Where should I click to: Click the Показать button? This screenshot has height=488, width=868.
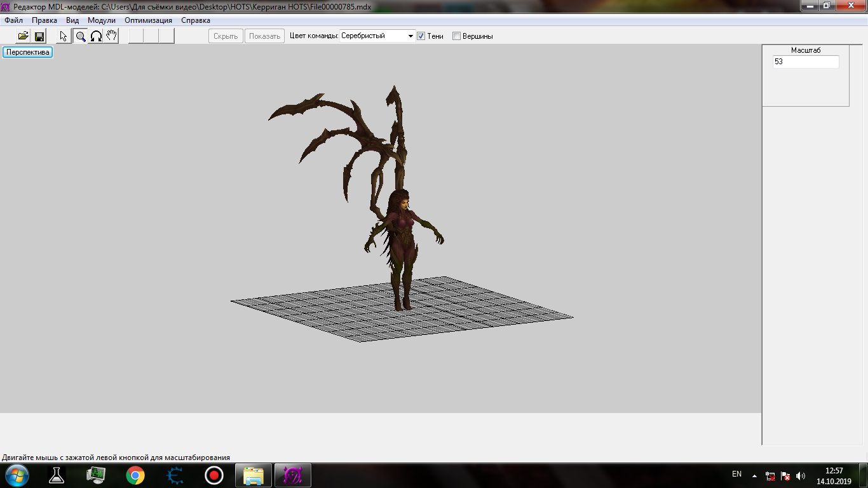coord(264,36)
